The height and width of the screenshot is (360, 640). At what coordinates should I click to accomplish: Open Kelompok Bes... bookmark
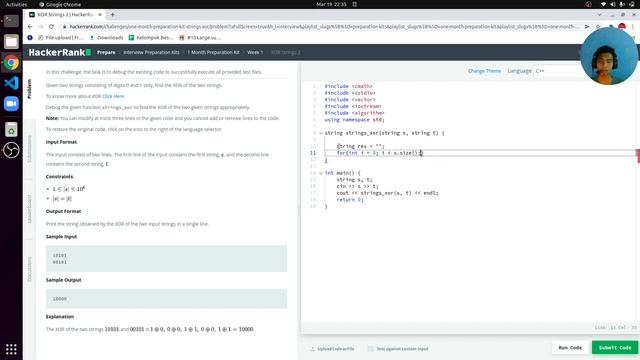(x=151, y=38)
